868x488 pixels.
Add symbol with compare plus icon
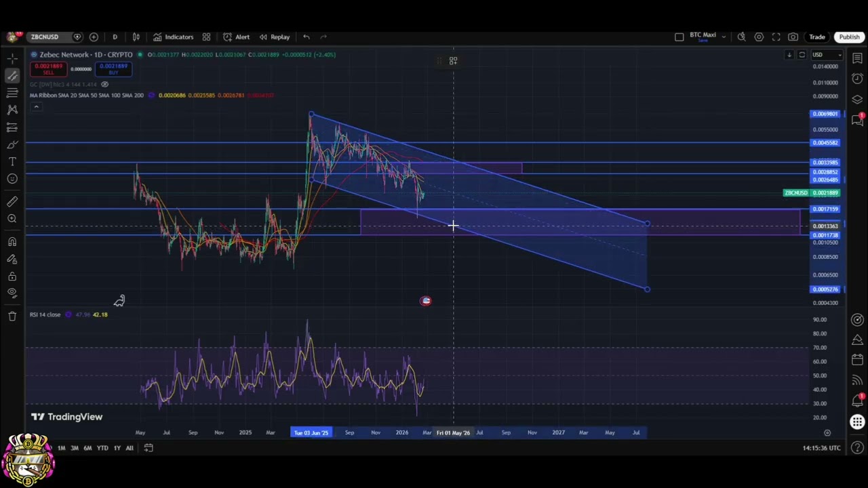click(94, 37)
